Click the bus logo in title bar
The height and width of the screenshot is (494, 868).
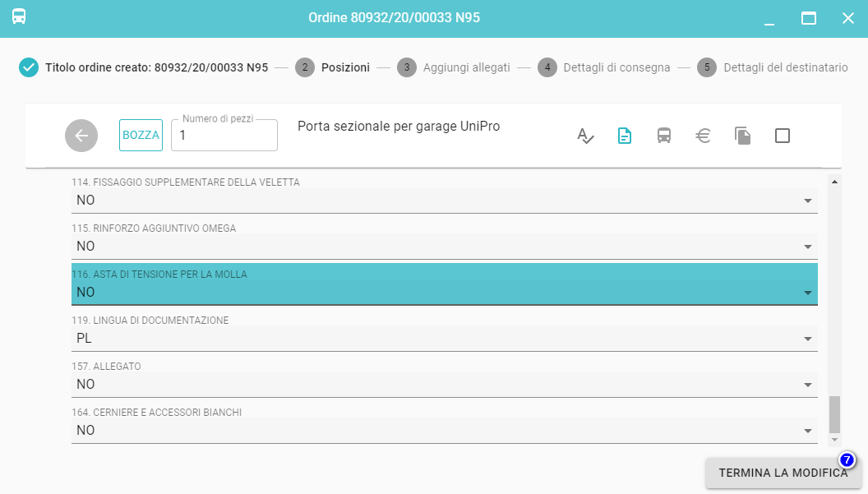(x=19, y=17)
